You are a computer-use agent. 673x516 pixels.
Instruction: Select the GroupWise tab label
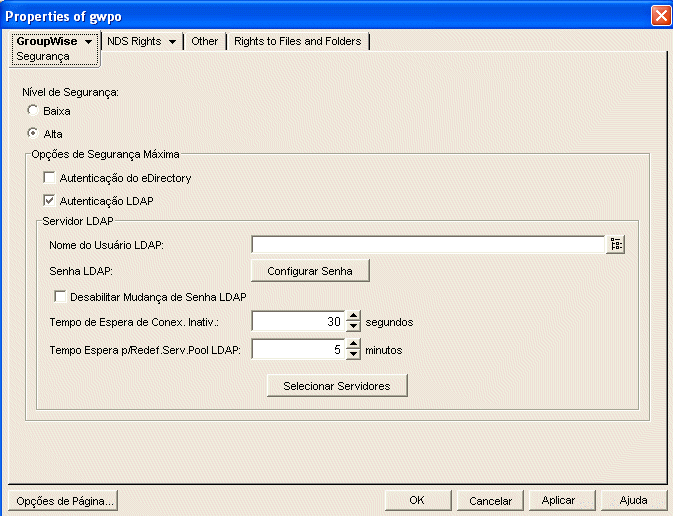pos(47,41)
